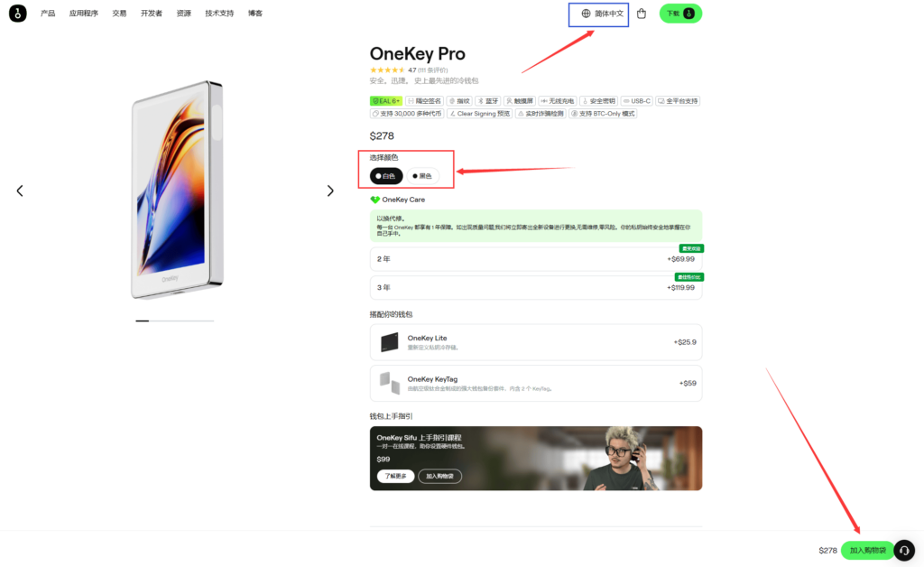Expand the 产品 menu
The height and width of the screenshot is (567, 924).
coord(48,13)
